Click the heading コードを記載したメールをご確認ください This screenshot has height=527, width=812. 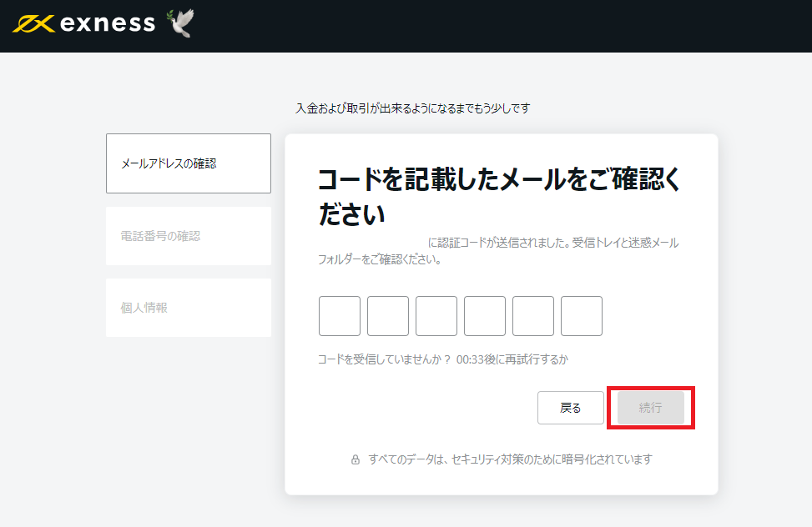(x=499, y=197)
